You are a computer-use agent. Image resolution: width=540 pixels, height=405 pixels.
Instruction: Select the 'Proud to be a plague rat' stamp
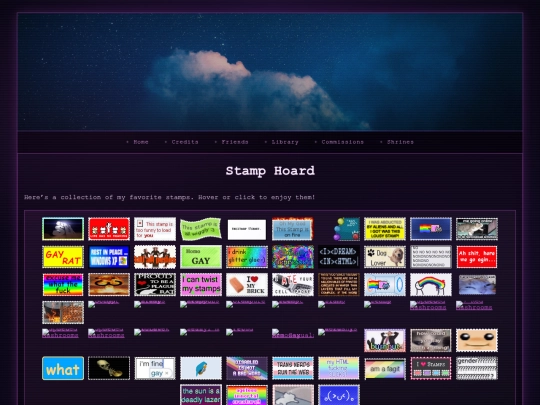pos(155,285)
